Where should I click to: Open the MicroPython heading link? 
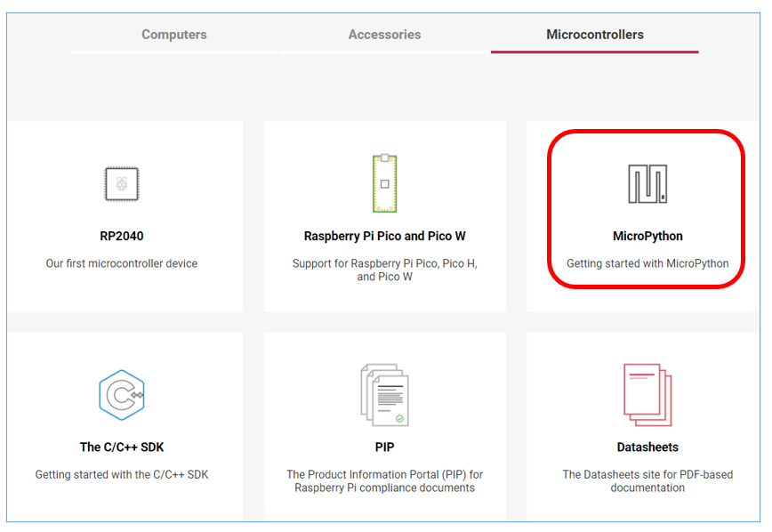click(x=647, y=236)
